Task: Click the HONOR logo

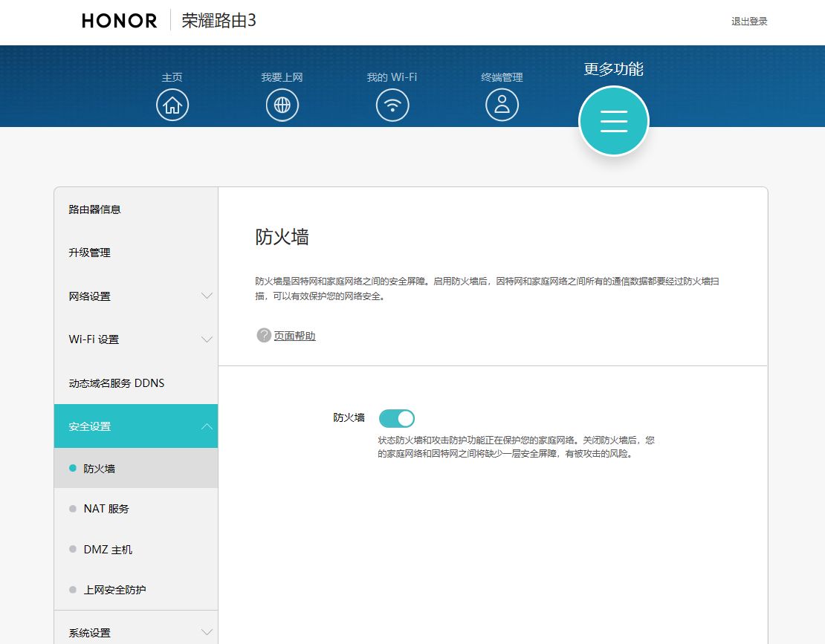Action: 120,21
